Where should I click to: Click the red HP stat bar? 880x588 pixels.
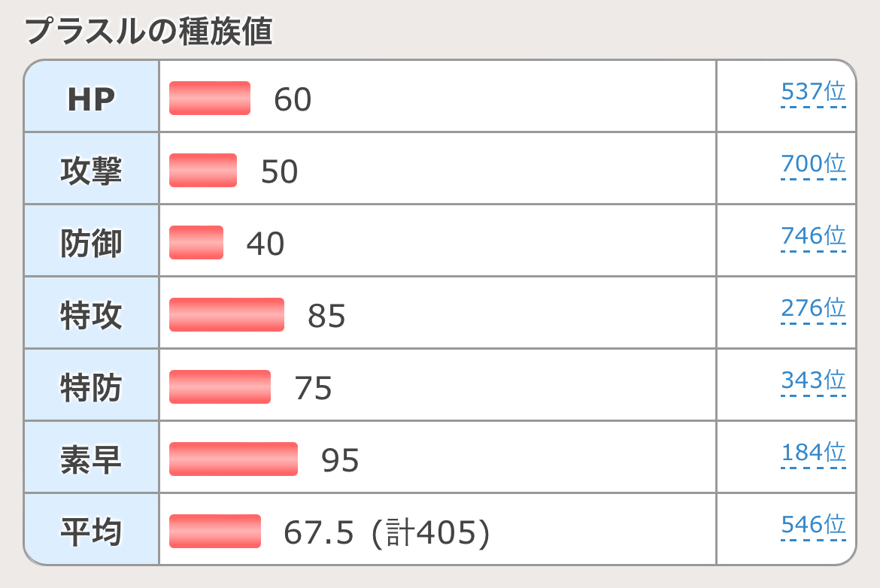pos(210,99)
